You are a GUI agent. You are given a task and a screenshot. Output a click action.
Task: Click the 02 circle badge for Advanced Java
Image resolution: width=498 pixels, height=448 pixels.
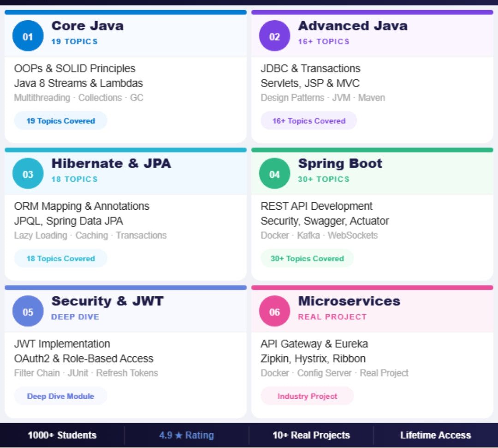click(x=274, y=36)
